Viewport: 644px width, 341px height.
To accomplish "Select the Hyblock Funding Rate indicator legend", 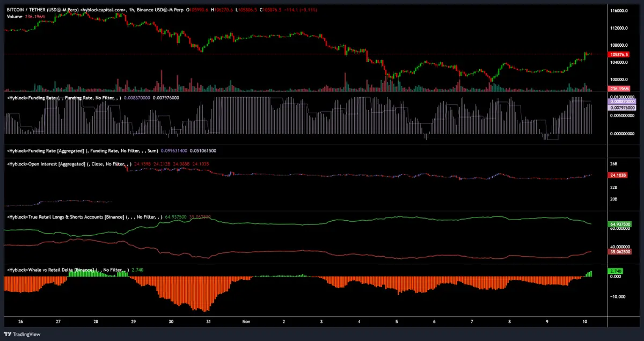I will pyautogui.click(x=63, y=98).
